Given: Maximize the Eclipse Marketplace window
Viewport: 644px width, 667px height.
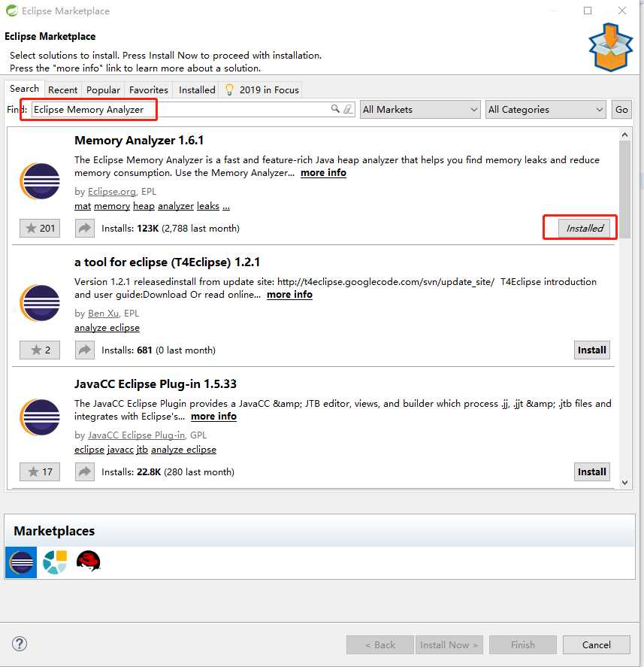Looking at the screenshot, I should pyautogui.click(x=588, y=11).
